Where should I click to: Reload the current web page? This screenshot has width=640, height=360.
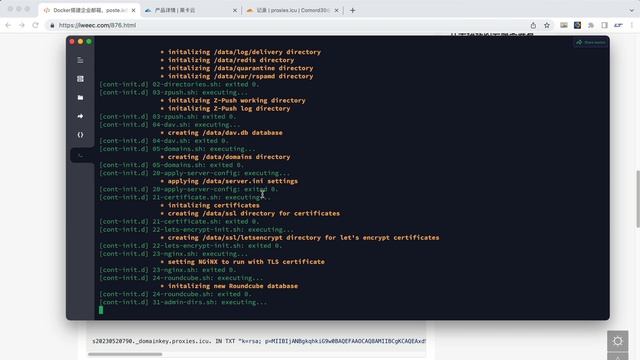tap(36, 25)
